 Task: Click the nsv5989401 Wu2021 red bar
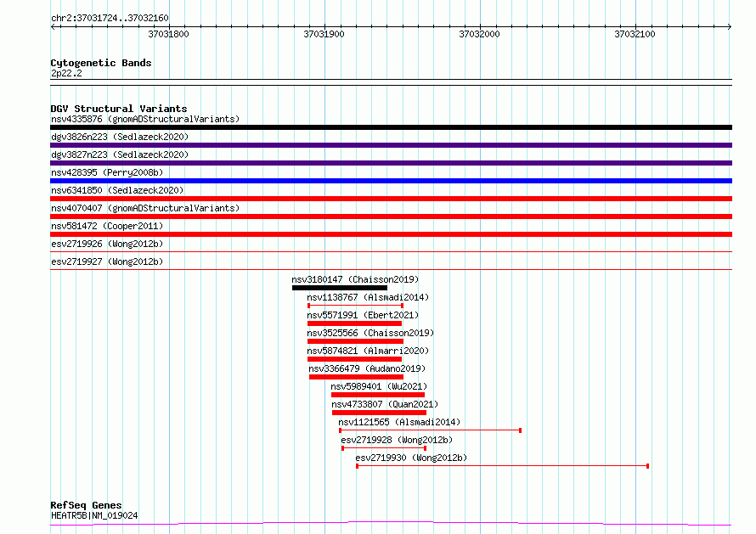pos(377,395)
